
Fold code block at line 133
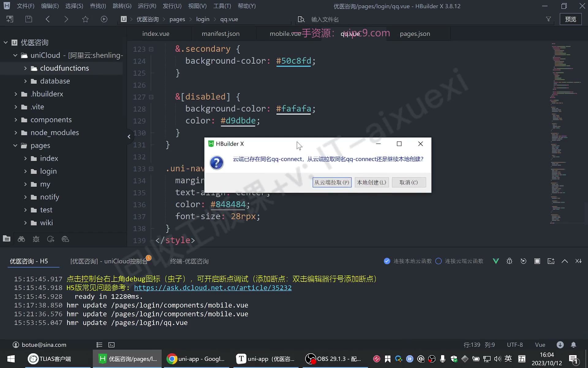[x=151, y=169]
